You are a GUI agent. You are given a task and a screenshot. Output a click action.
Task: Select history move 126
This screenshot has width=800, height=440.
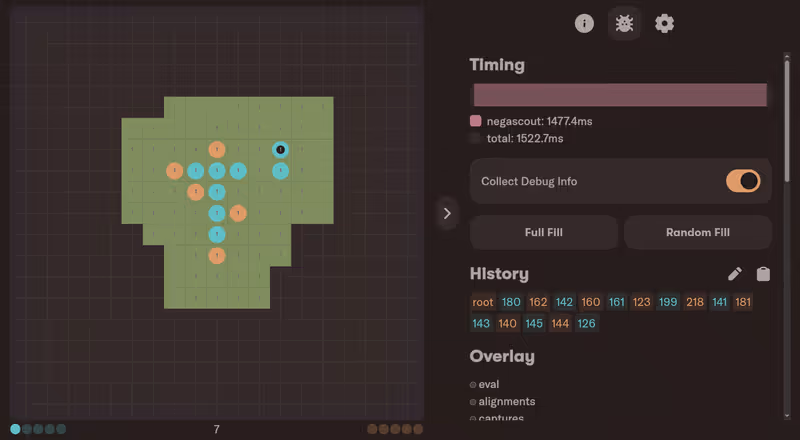click(x=586, y=324)
